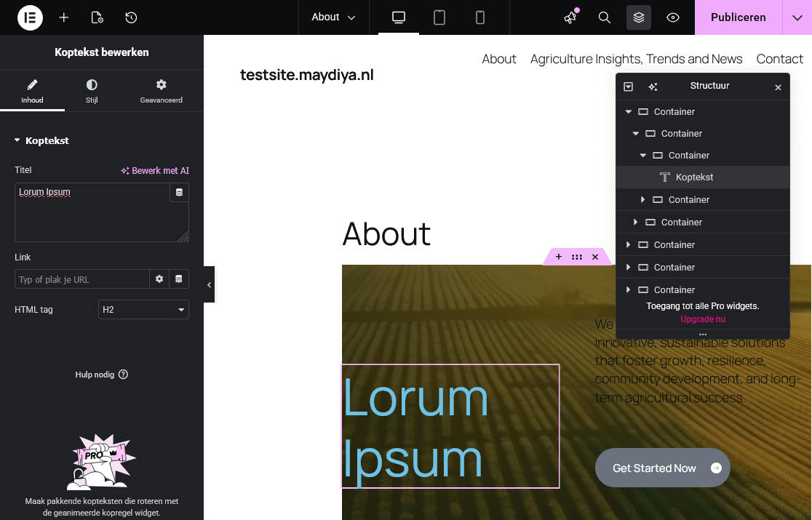Click the add element plus icon
812x520 pixels.
tap(64, 17)
